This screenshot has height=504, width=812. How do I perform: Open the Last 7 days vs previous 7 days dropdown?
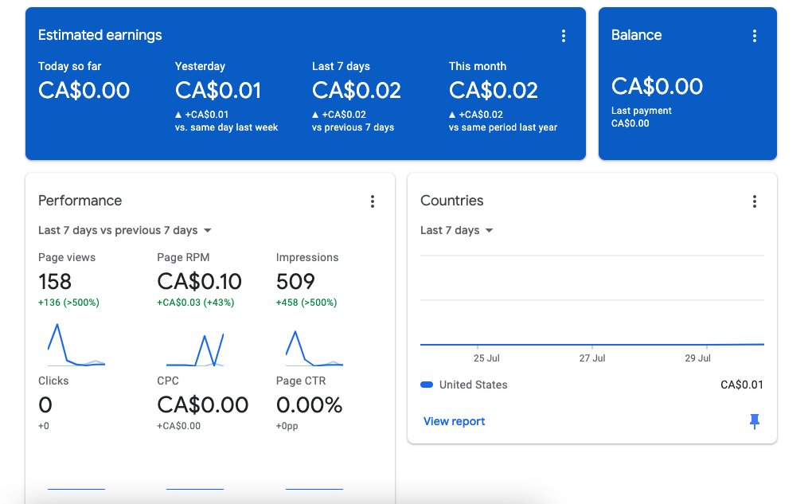pyautogui.click(x=125, y=231)
